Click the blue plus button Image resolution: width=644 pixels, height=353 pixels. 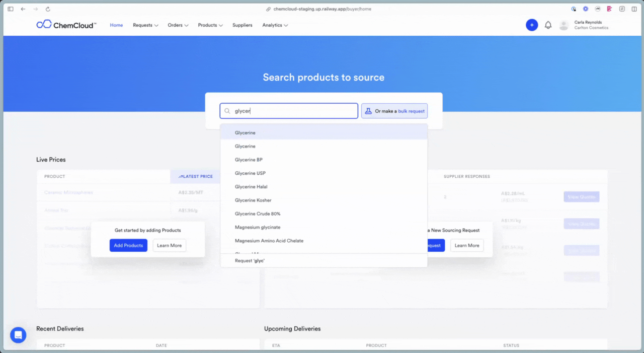click(x=532, y=25)
